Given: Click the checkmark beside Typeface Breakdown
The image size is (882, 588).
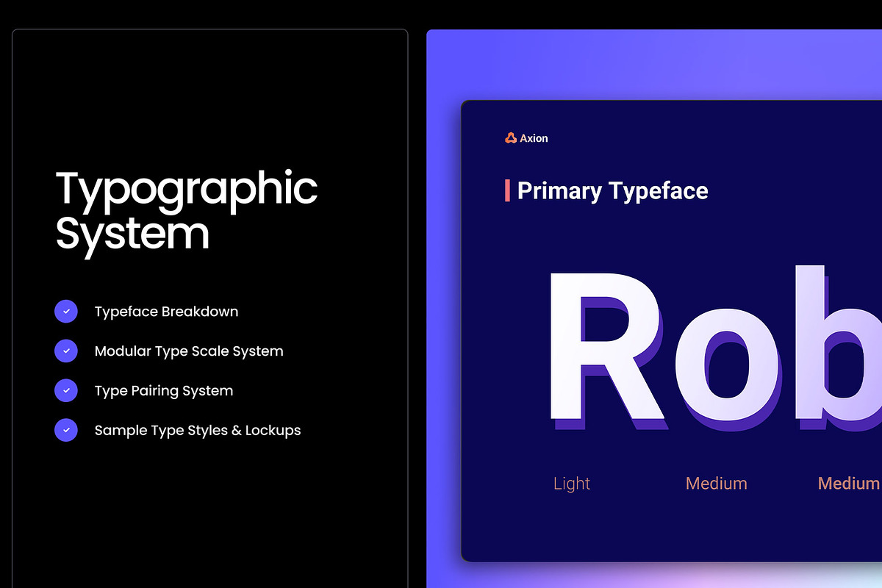Looking at the screenshot, I should click(x=66, y=312).
